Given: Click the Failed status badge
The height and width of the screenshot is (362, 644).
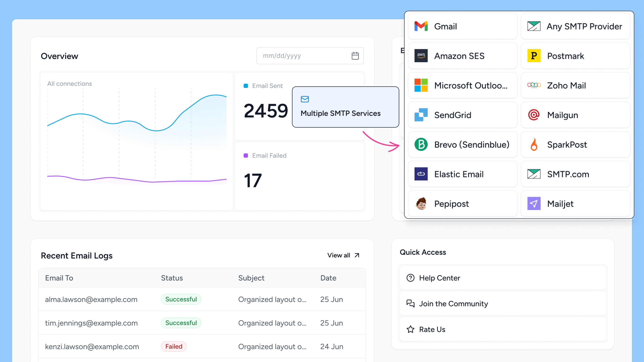Looking at the screenshot, I should click(x=174, y=346).
